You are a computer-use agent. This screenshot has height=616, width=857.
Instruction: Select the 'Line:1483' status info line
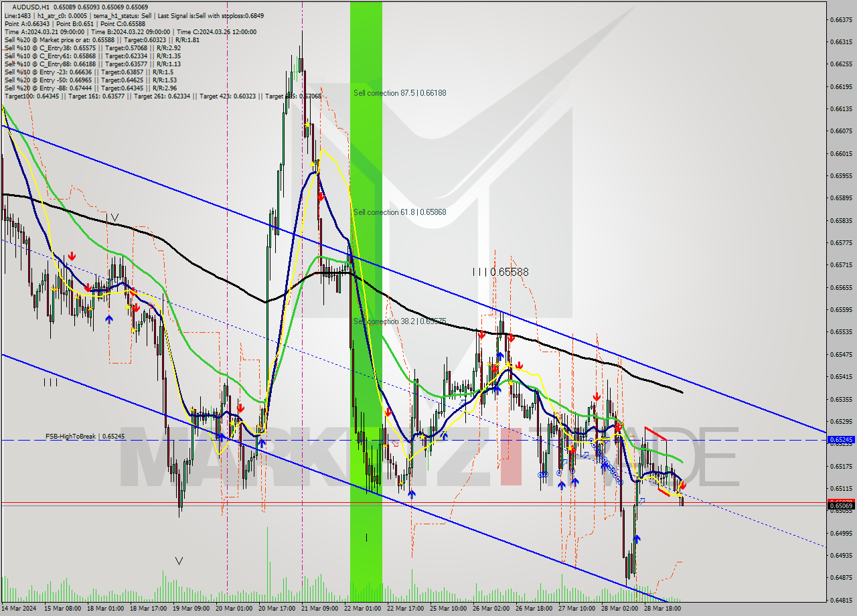pos(134,15)
